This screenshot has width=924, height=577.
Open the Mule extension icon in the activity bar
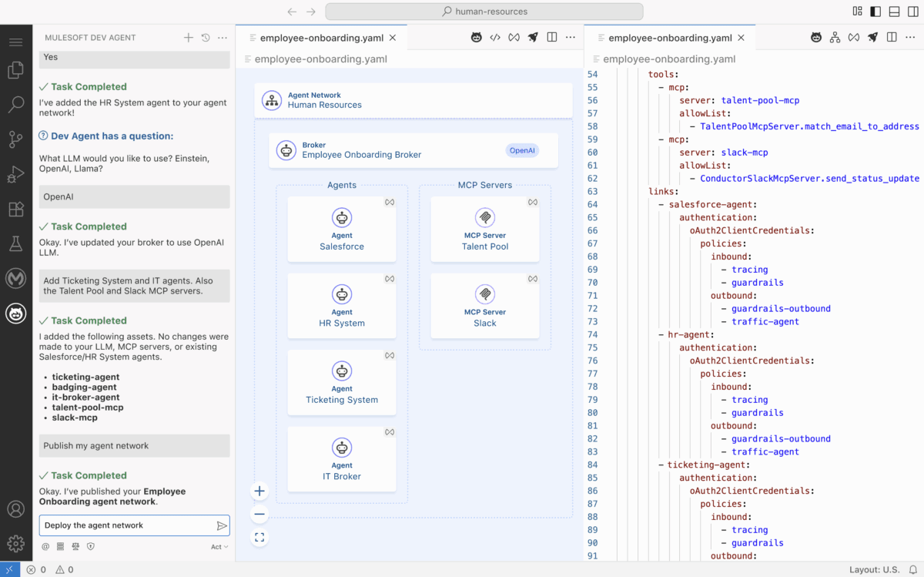click(15, 278)
